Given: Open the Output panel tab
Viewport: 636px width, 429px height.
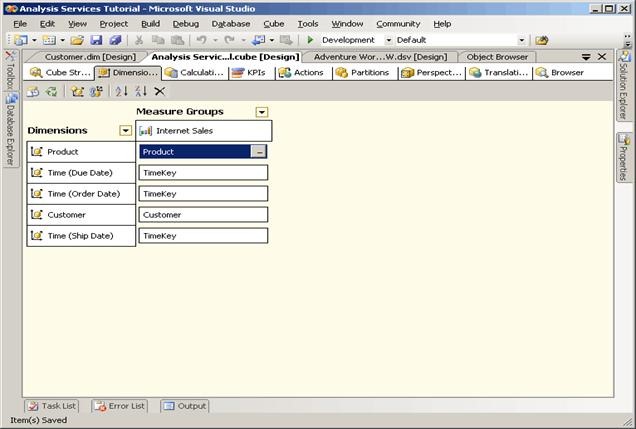Looking at the screenshot, I should [185, 406].
